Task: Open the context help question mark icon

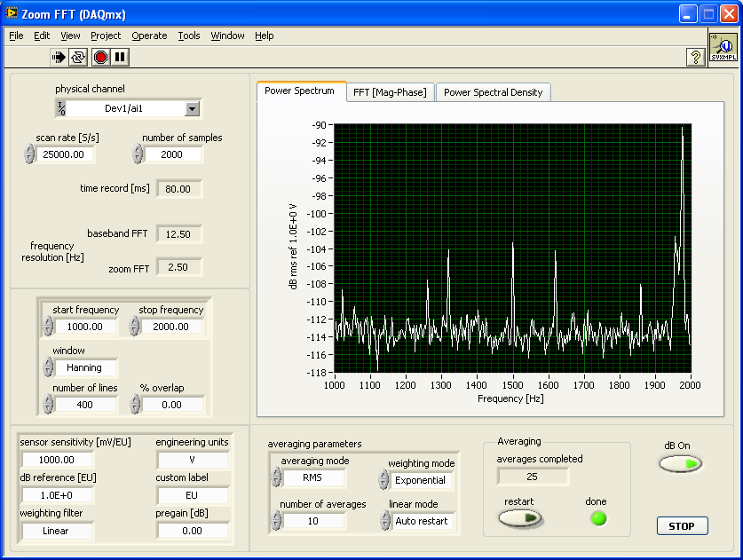Action: tap(697, 57)
